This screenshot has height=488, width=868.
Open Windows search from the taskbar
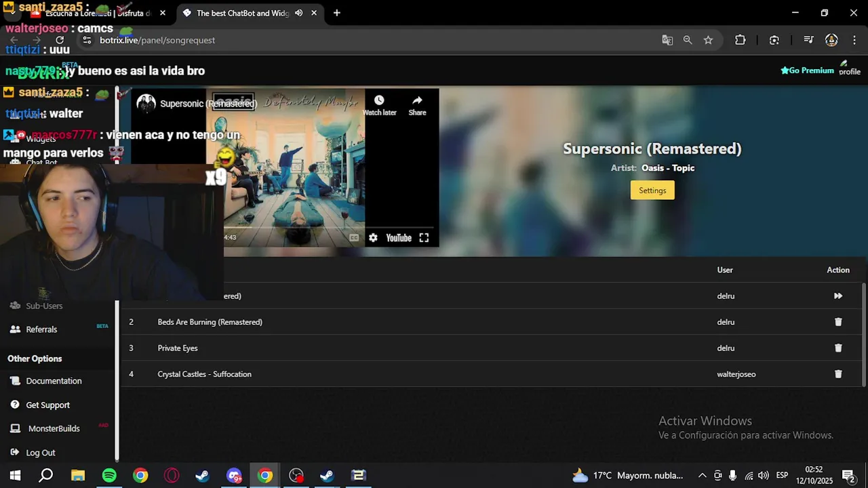(x=46, y=476)
